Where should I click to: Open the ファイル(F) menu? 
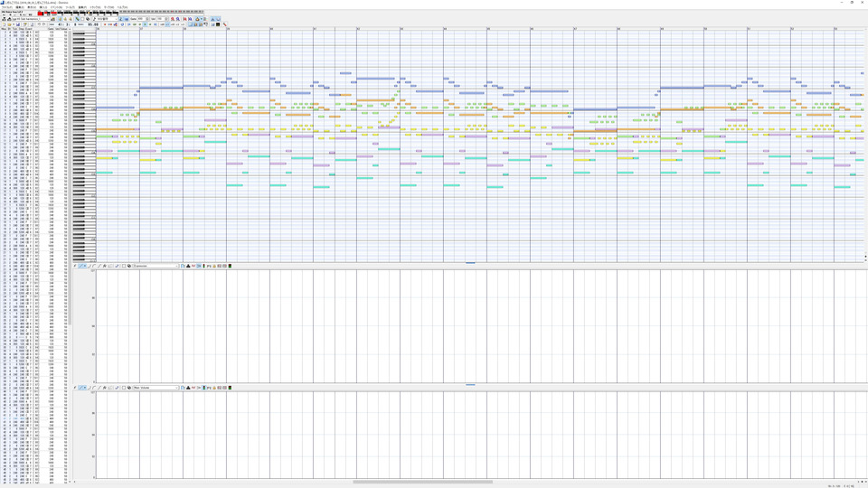pyautogui.click(x=6, y=7)
